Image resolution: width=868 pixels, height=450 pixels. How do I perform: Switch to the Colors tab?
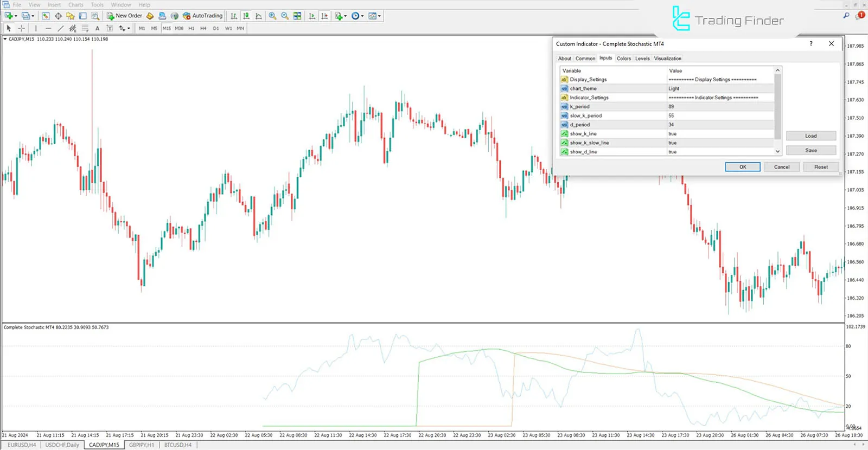coord(623,59)
